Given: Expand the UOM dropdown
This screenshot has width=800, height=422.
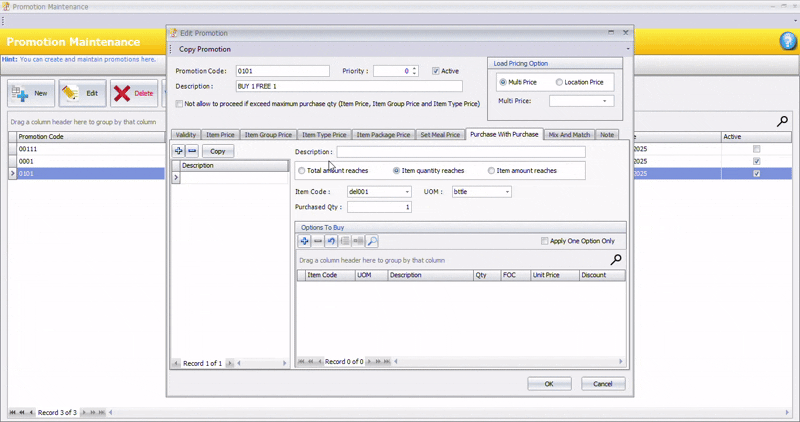Looking at the screenshot, I should (506, 192).
